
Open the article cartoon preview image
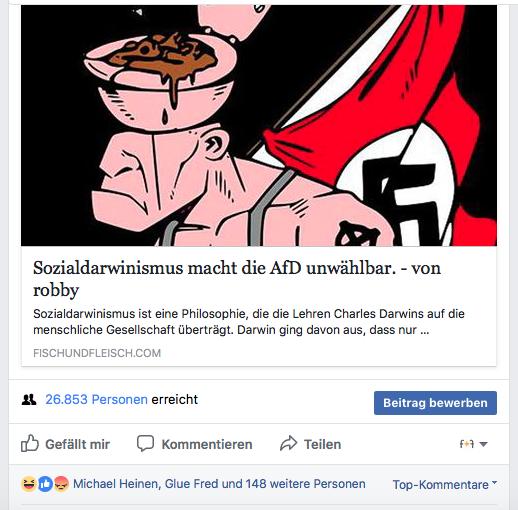[259, 126]
